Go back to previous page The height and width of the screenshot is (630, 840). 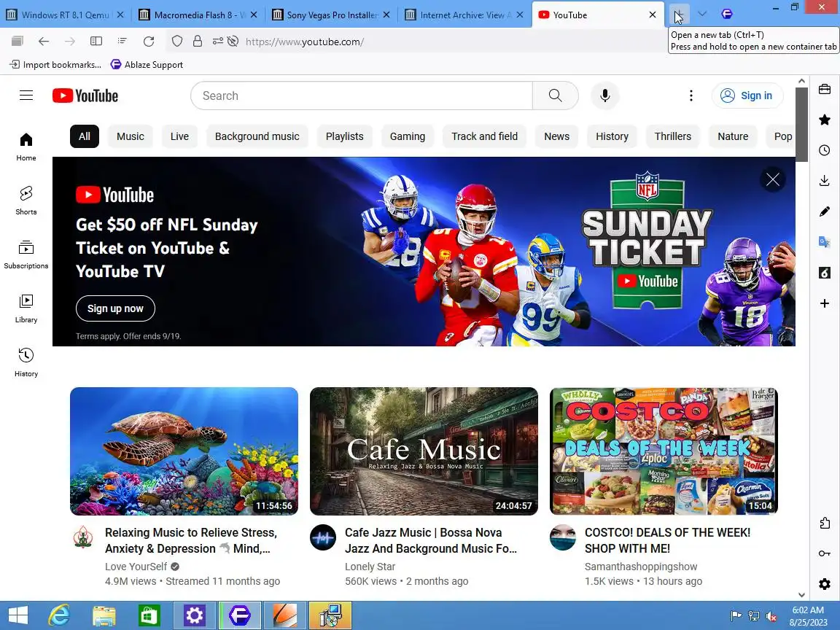(44, 42)
